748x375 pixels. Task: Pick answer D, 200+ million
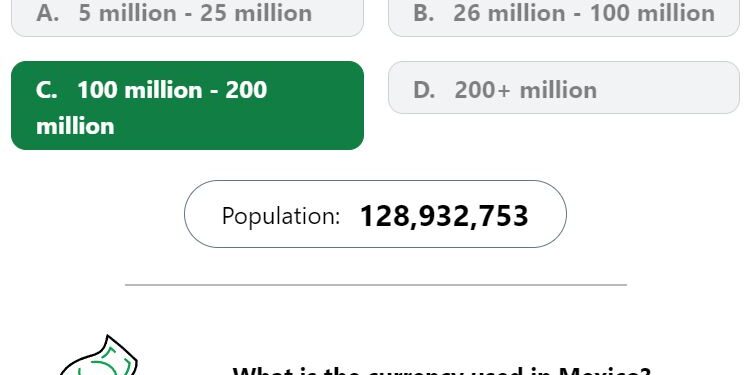[564, 87]
